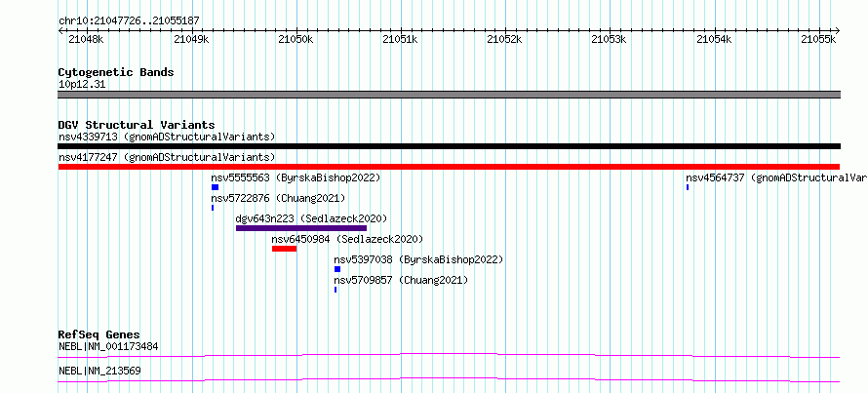
Task: Click the Cytogenetic Bands track title
Action: [x=116, y=72]
